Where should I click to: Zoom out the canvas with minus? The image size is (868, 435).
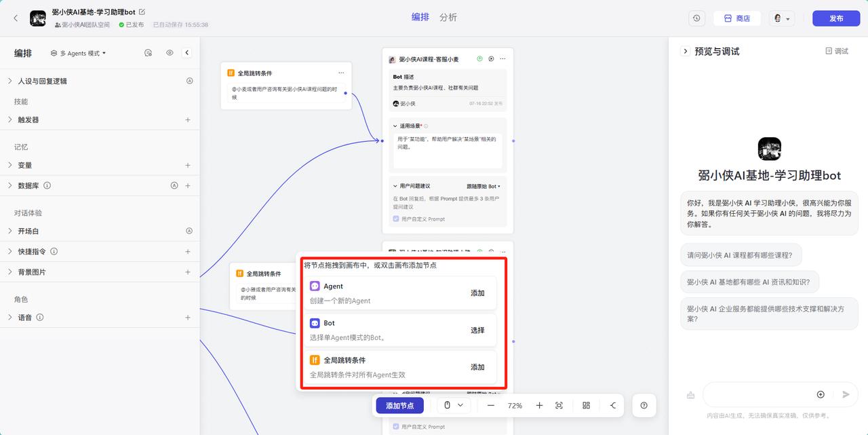[x=491, y=405]
